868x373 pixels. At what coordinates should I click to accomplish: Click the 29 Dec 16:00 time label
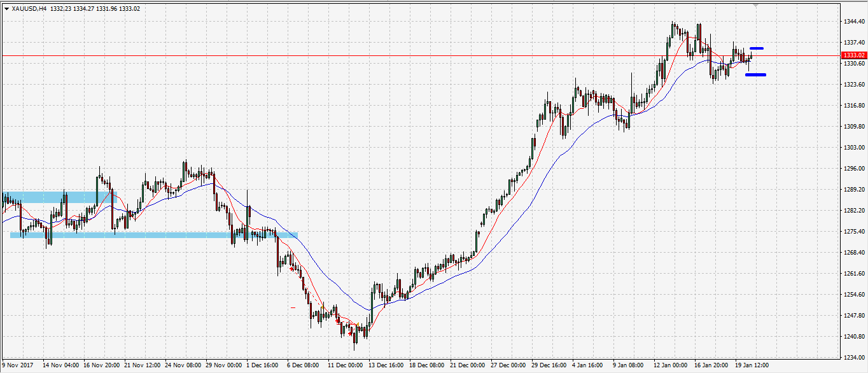(x=550, y=366)
